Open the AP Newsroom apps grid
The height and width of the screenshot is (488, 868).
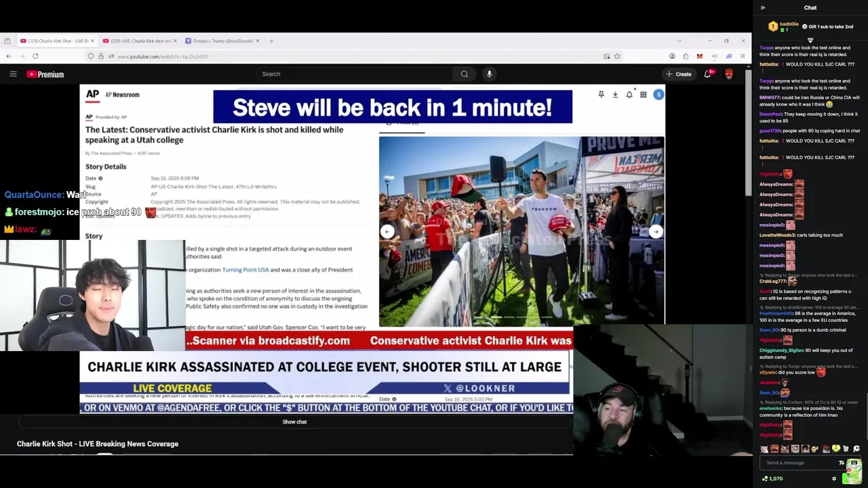(x=644, y=95)
